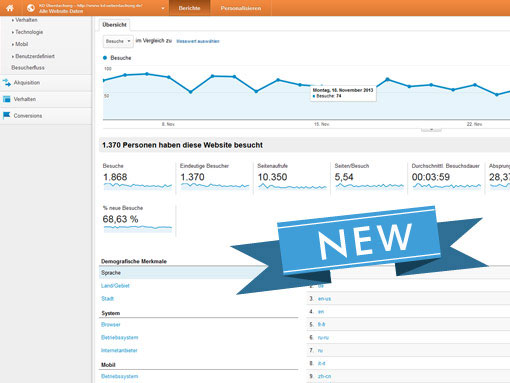The image size is (510, 383).
Task: Open the Internetanbieter link
Action: [119, 350]
